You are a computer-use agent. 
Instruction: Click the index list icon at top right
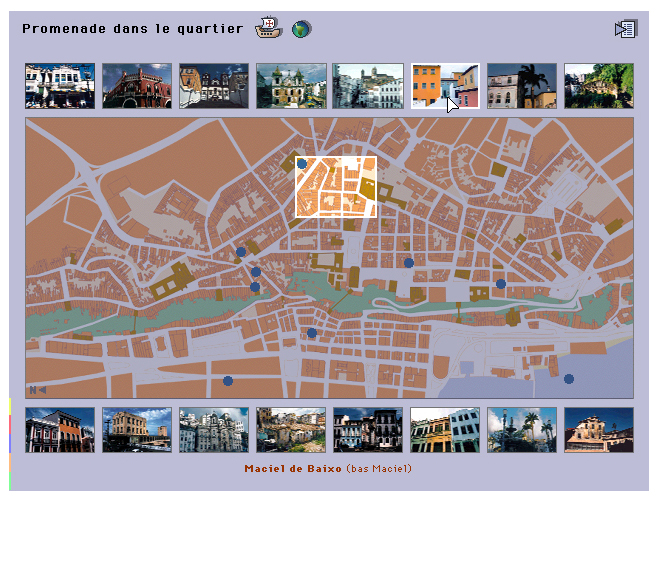(625, 29)
